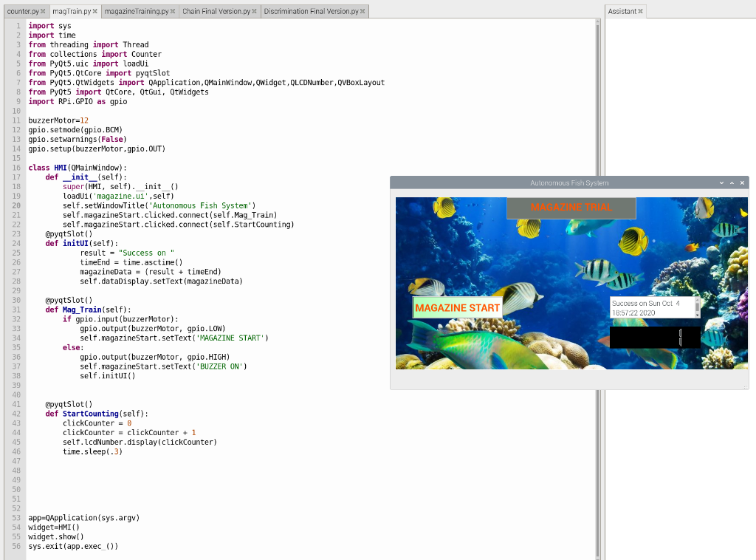Close the counter.py tab via its x
This screenshot has width=756, height=560.
[x=43, y=11]
